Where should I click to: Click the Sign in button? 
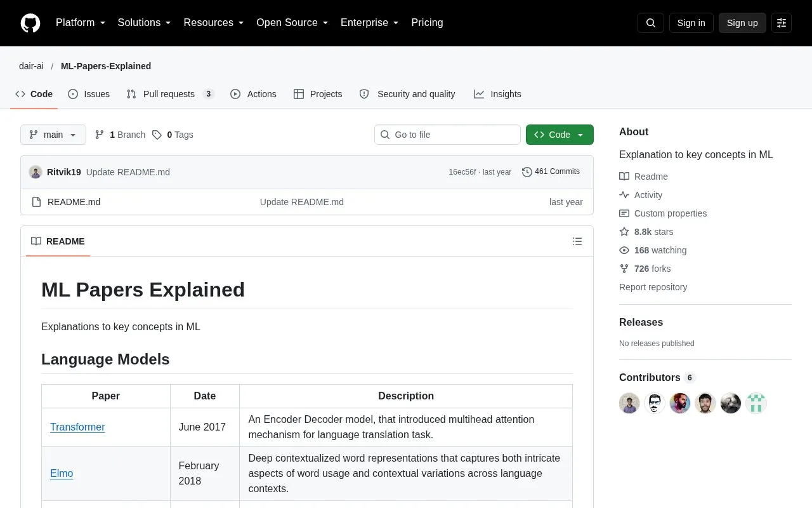pos(691,23)
